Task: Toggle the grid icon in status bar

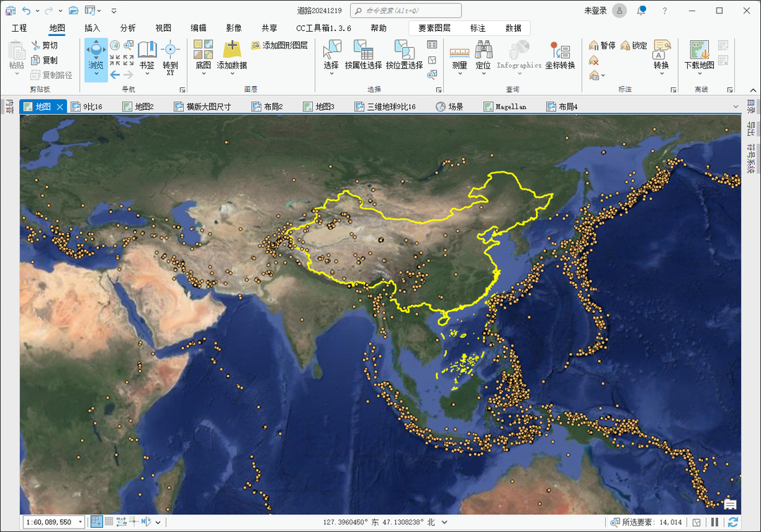Action: [x=109, y=522]
